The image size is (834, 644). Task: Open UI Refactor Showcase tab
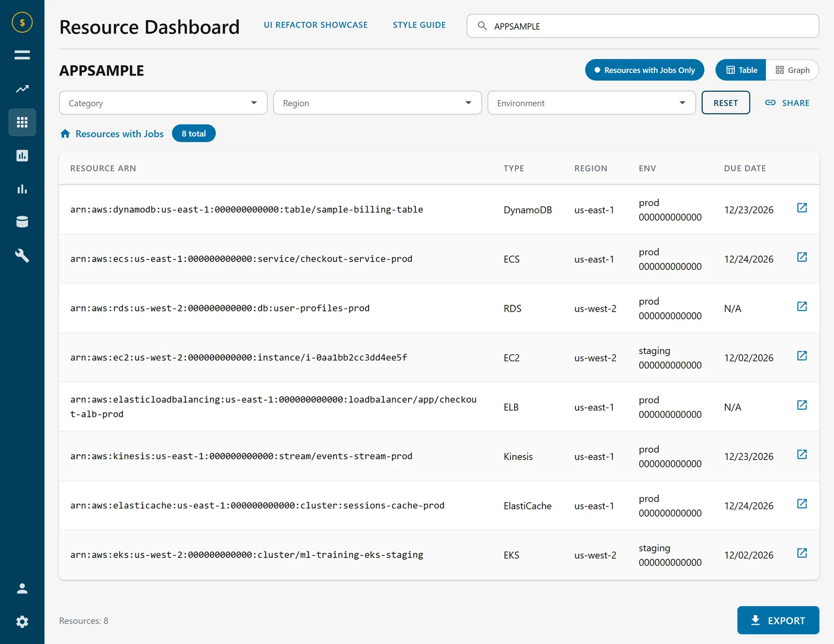(x=315, y=25)
